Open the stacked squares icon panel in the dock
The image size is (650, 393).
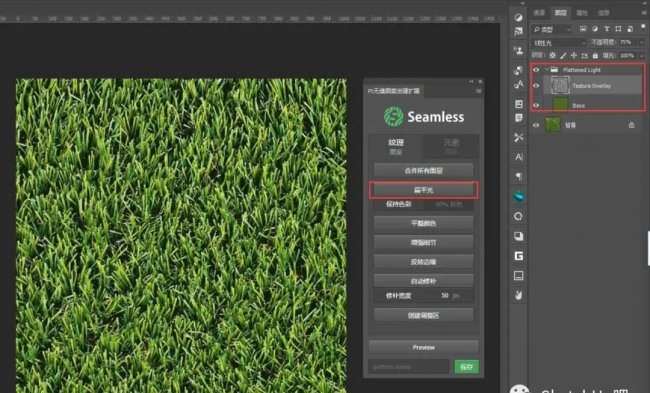[x=519, y=236]
